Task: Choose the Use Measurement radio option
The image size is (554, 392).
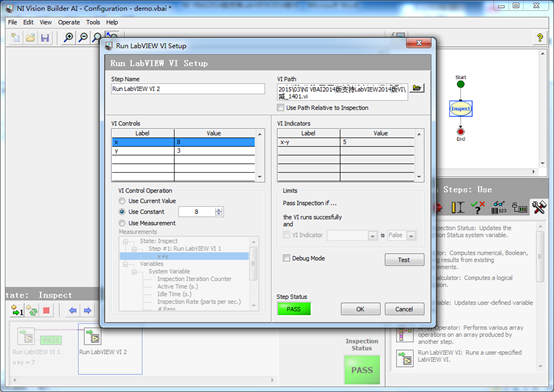Action: point(122,223)
